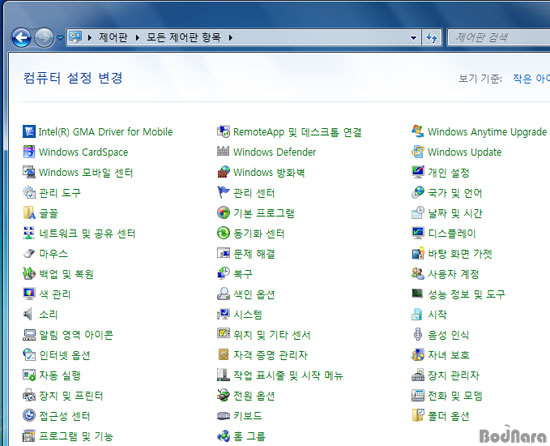The image size is (550, 446).
Task: Click the 홈 그룹 icon
Action: pyautogui.click(x=223, y=436)
